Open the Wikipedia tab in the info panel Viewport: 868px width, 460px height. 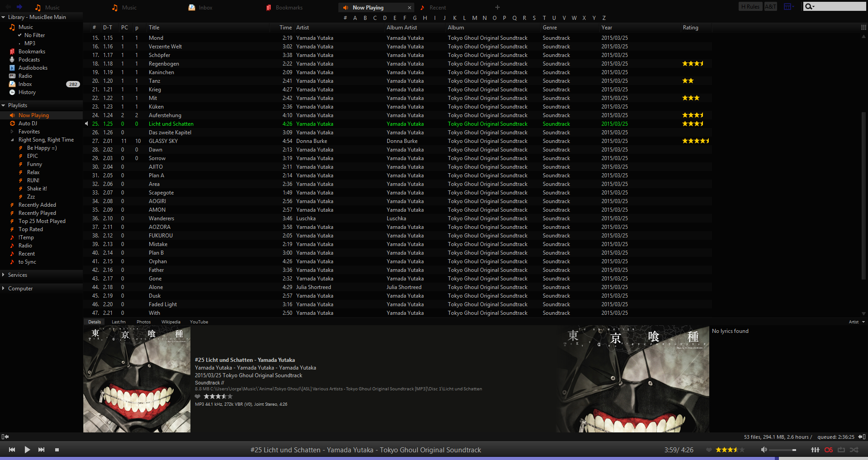click(171, 322)
